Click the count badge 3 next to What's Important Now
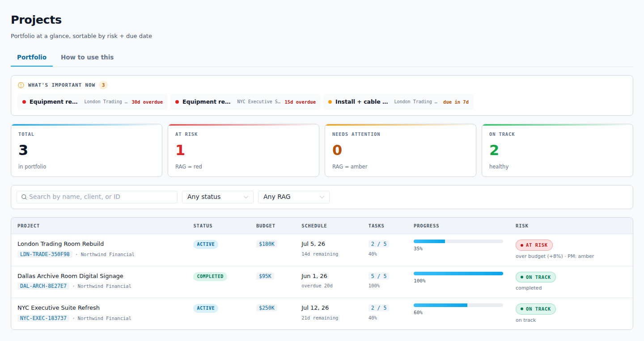 (x=103, y=85)
